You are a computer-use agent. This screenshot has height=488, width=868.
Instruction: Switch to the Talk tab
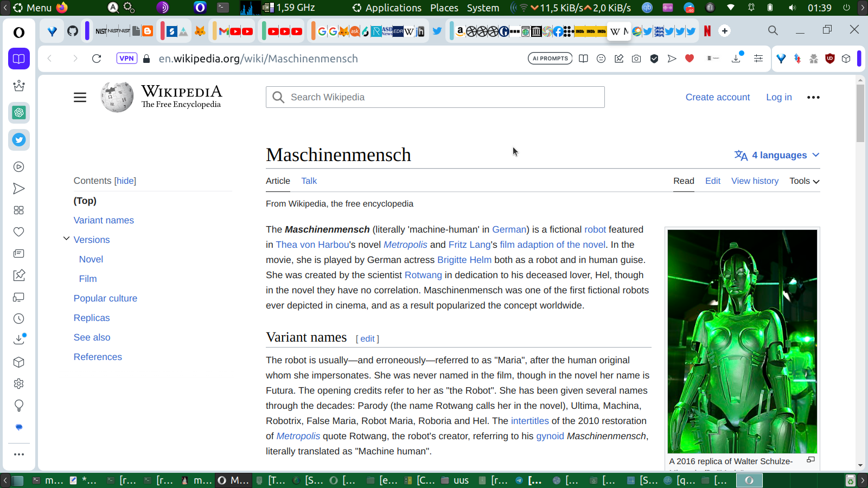point(309,181)
